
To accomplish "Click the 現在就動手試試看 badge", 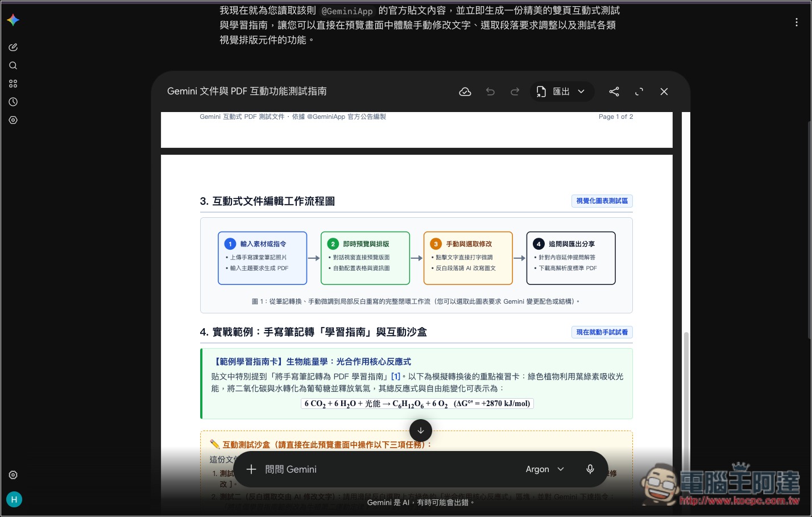I will point(602,332).
